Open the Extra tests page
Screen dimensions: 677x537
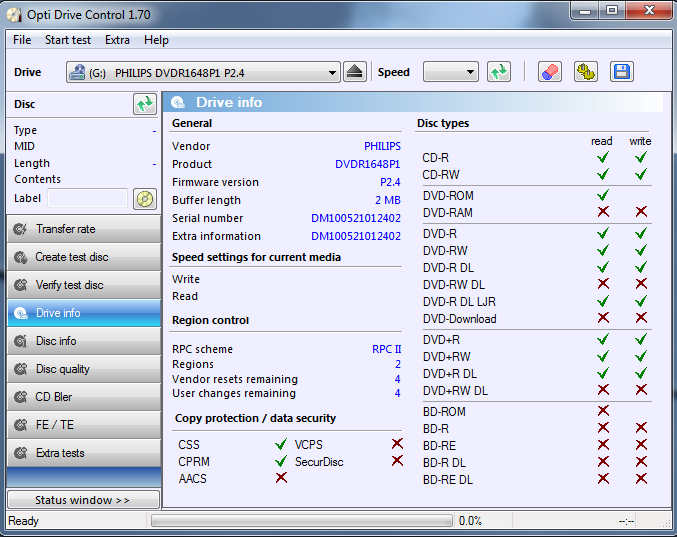click(84, 453)
